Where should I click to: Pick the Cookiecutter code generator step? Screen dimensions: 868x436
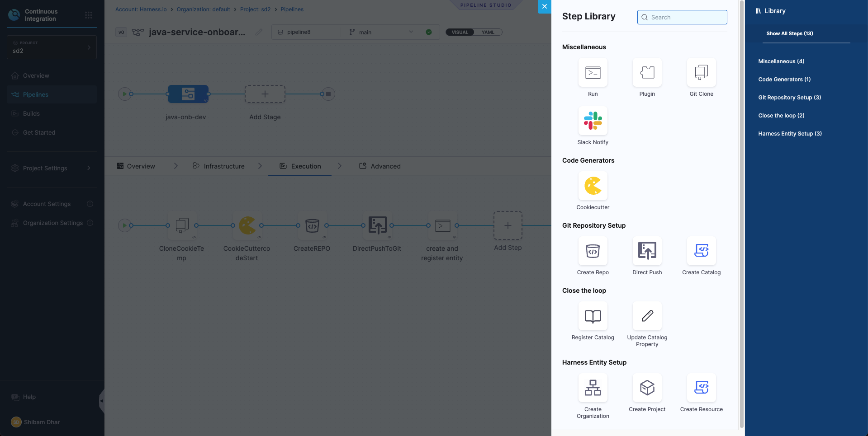(593, 186)
